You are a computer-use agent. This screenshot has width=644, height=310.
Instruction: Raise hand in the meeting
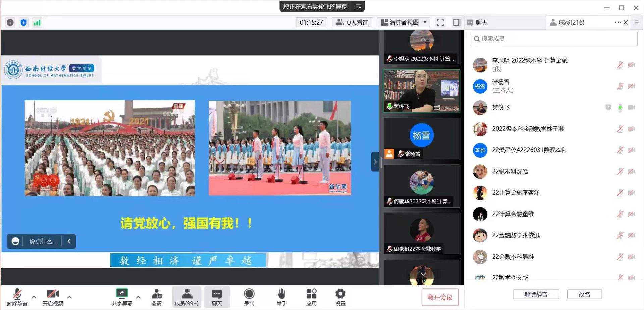(281, 297)
